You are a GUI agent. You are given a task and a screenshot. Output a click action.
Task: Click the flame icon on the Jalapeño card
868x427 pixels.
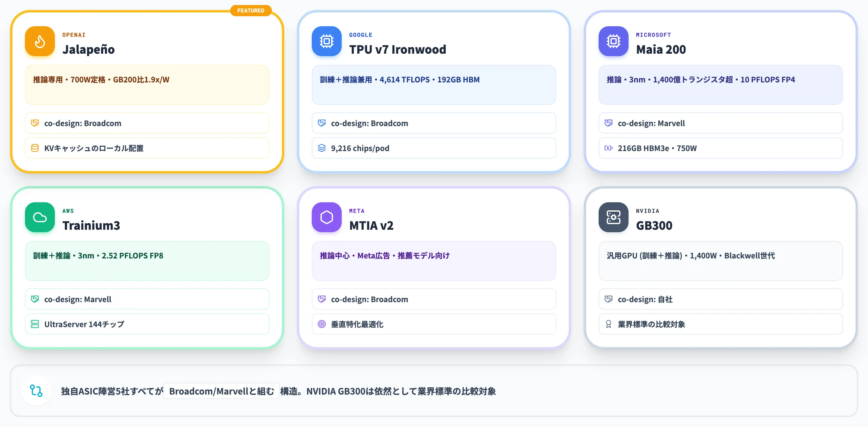(x=40, y=41)
